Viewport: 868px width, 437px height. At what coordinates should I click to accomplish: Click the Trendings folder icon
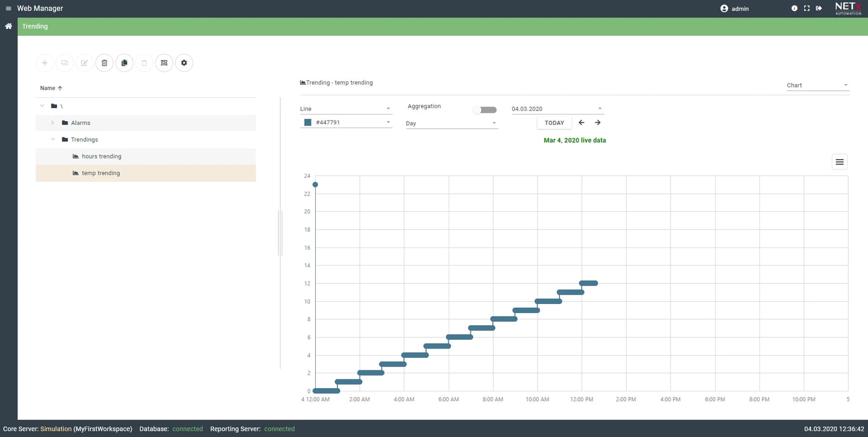pyautogui.click(x=65, y=140)
